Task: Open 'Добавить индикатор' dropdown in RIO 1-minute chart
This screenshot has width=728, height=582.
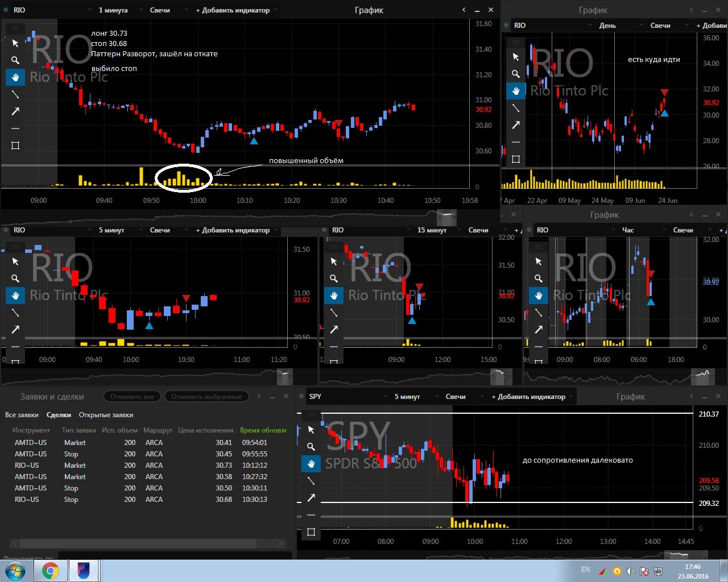Action: (x=237, y=10)
